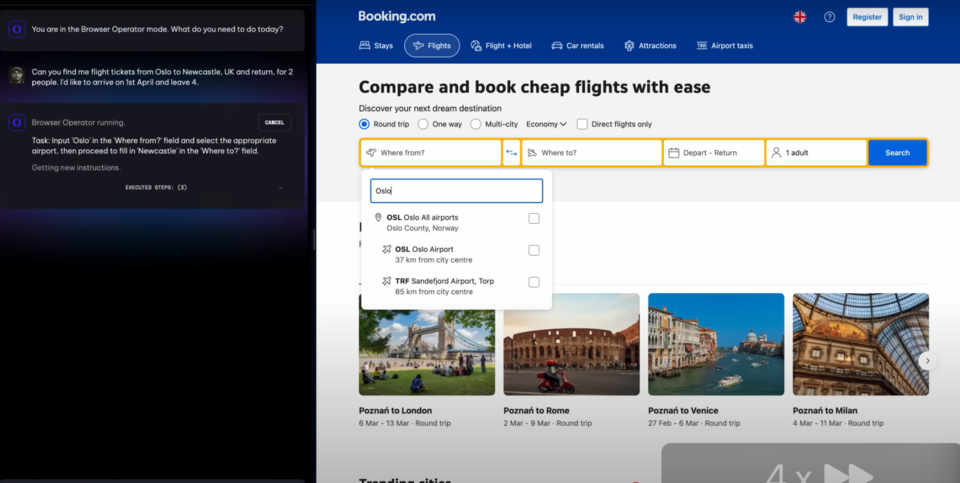This screenshot has width=960, height=483.
Task: Enable the Direct flights only checkbox
Action: point(582,124)
